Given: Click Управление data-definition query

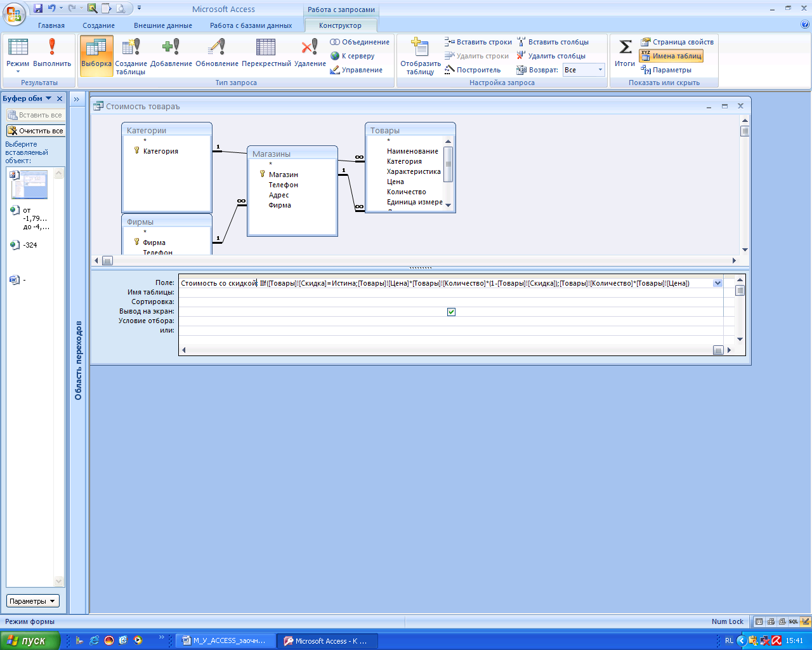Looking at the screenshot, I should pyautogui.click(x=356, y=70).
